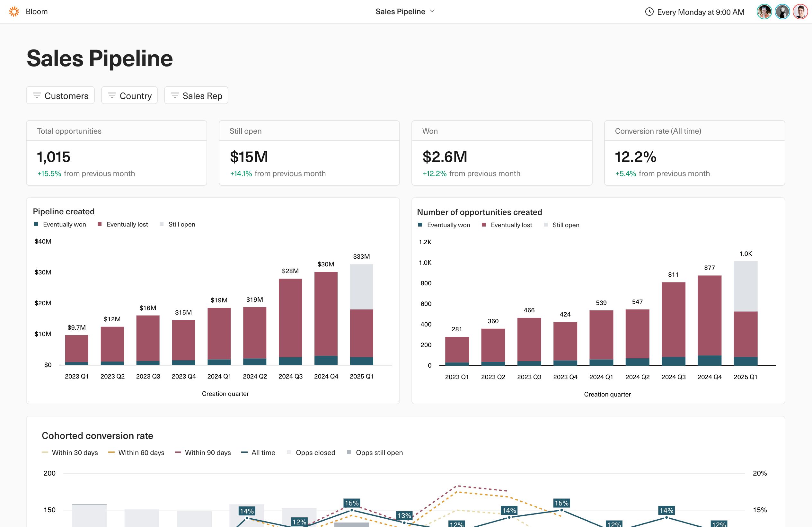Click the +14.1% change value

[241, 174]
